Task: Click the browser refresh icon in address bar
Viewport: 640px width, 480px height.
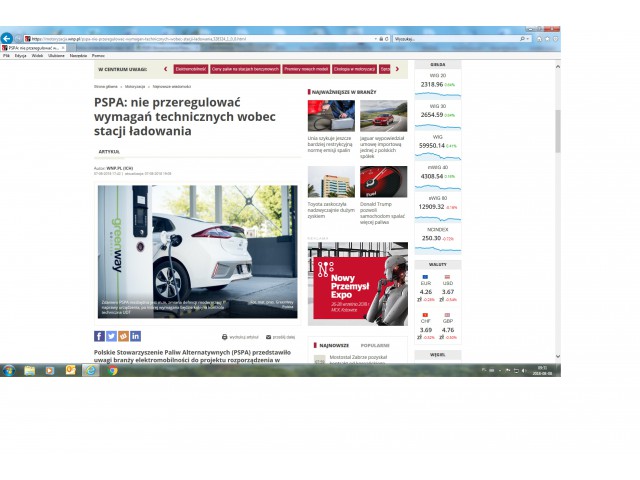Action: coord(387,38)
